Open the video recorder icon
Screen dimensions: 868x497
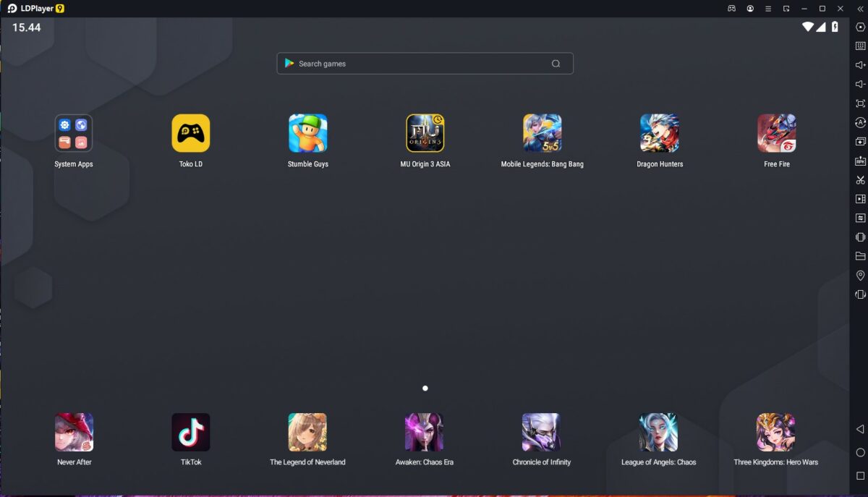860,199
